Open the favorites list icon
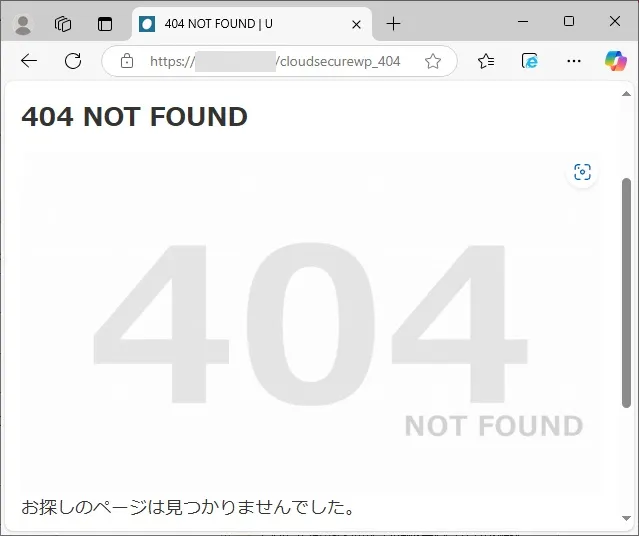Screen dimensions: 639x536 click(486, 61)
